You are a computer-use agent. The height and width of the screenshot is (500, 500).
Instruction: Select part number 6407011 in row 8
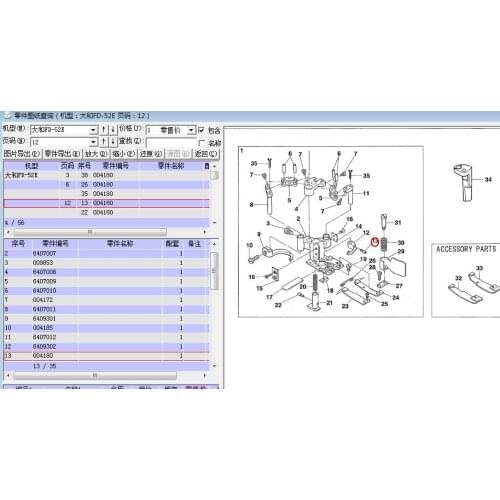click(x=44, y=309)
